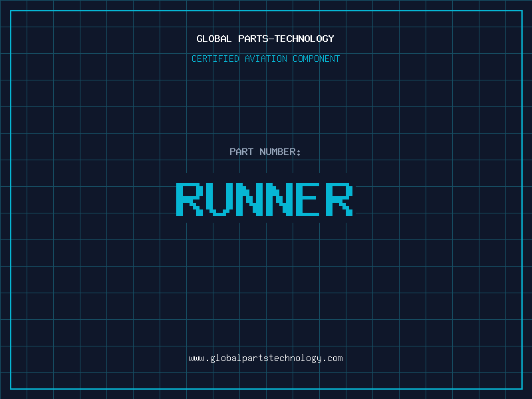532x399 pixels.
Task: Click the word PART in the label
Action: [241, 152]
